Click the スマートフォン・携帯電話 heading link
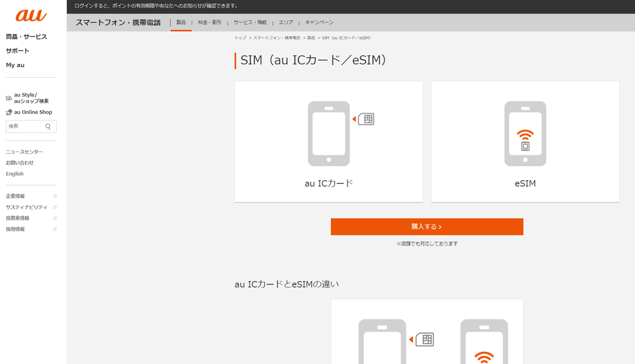 pyautogui.click(x=118, y=22)
